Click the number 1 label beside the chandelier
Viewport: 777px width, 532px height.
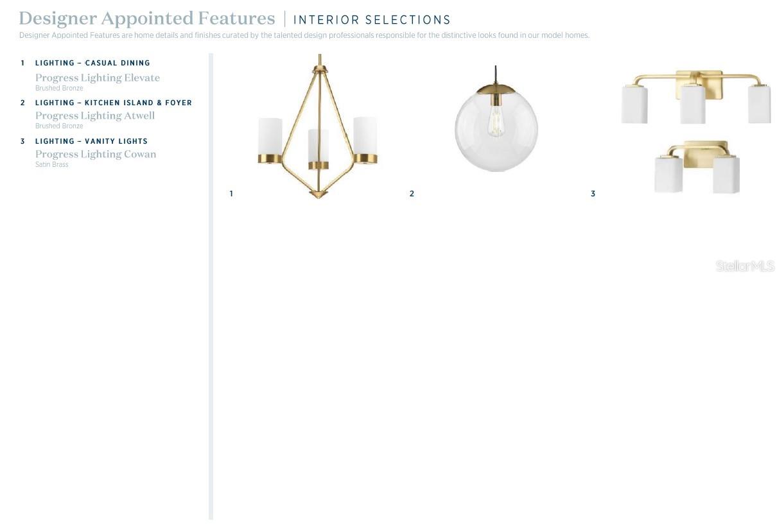pos(231,193)
